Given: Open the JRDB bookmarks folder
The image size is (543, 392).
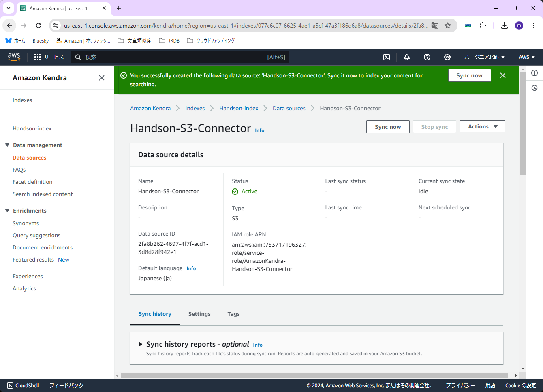Looking at the screenshot, I should point(169,40).
